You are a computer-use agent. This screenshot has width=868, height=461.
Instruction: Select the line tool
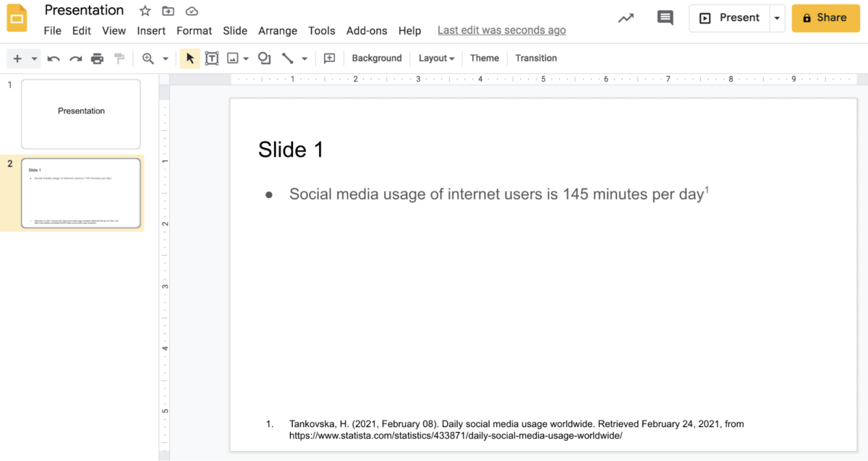tap(288, 58)
